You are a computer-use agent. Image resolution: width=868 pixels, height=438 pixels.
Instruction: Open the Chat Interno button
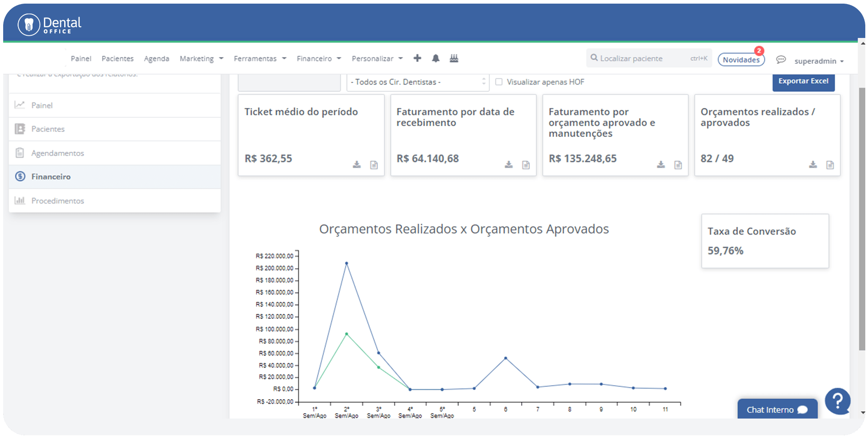click(777, 409)
